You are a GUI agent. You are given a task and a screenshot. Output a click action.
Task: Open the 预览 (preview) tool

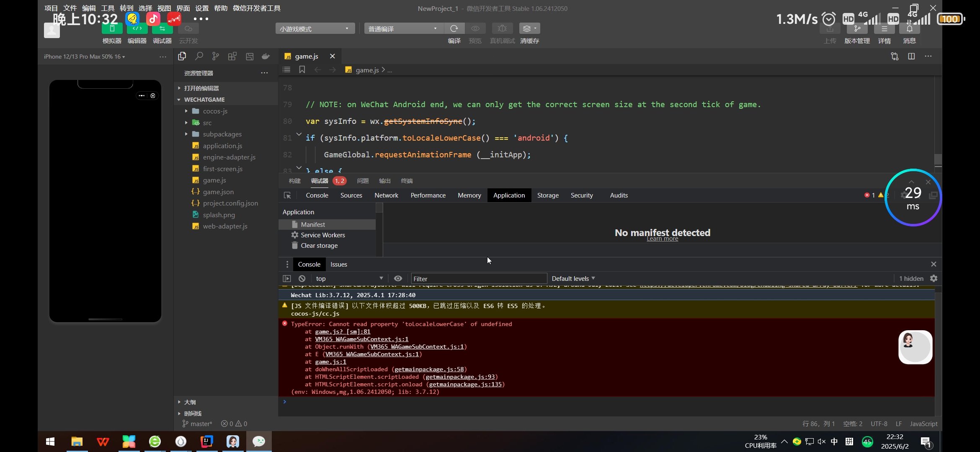coord(475,28)
